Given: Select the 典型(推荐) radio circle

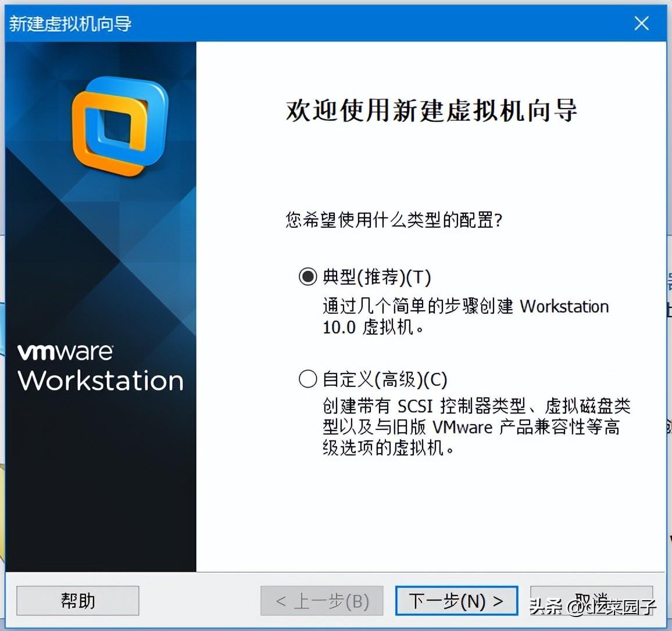Looking at the screenshot, I should pyautogui.click(x=308, y=277).
